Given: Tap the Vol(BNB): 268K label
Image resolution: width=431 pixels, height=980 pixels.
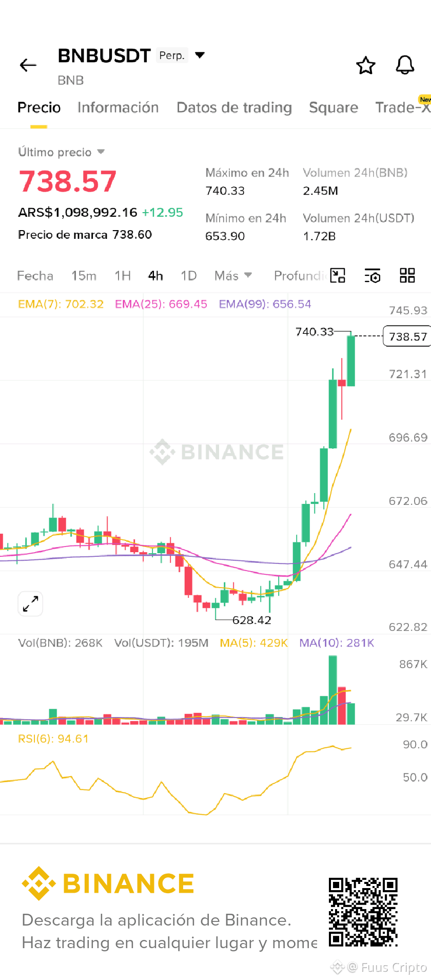Looking at the screenshot, I should 60,643.
